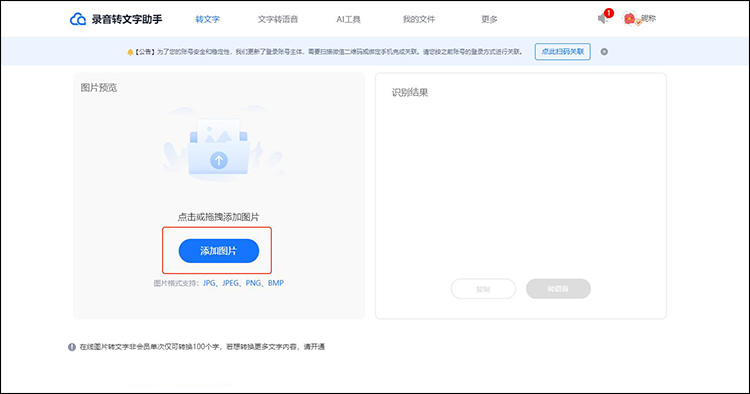Click the 请开通 membership text
The height and width of the screenshot is (394, 750).
pyautogui.click(x=314, y=347)
